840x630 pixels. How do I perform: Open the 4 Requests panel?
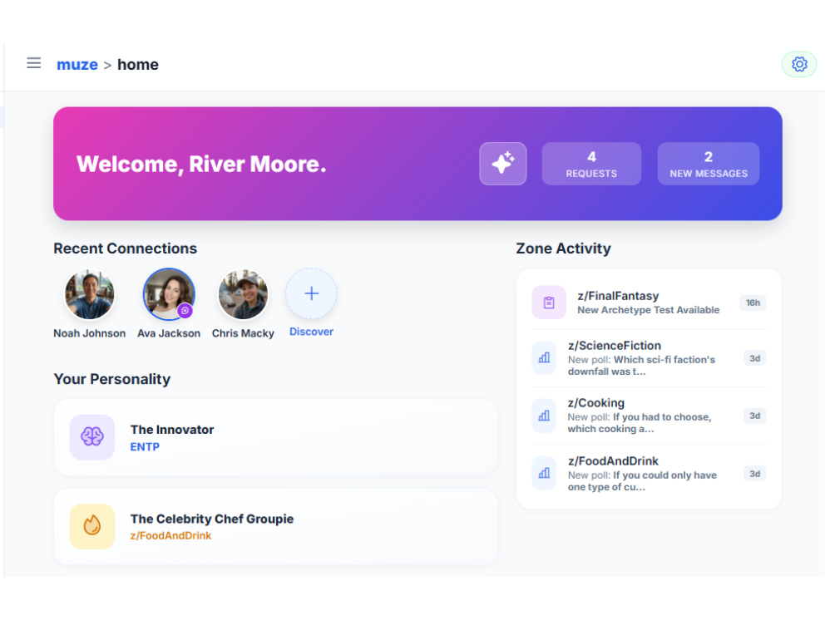click(x=591, y=163)
